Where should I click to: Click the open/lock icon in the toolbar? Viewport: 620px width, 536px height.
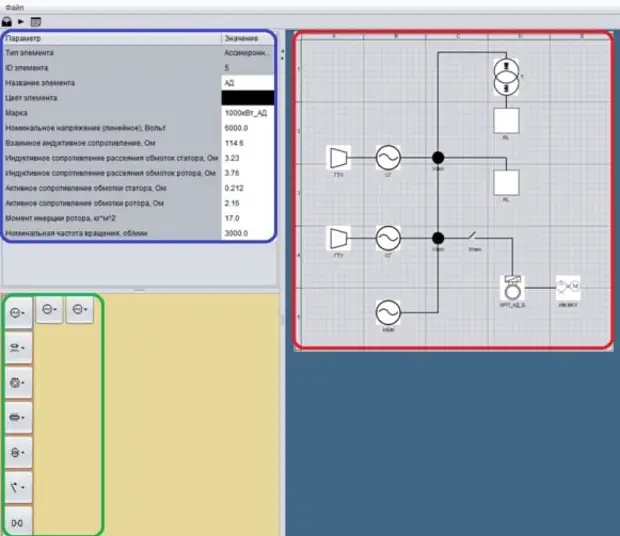pyautogui.click(x=7, y=20)
